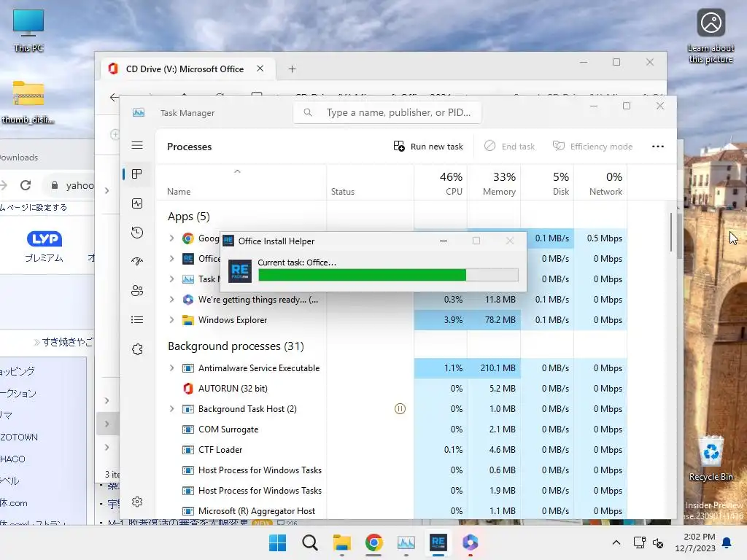Viewport: 747px width, 560px height.
Task: Switch to Google Chrome in taskbar
Action: coord(374,542)
